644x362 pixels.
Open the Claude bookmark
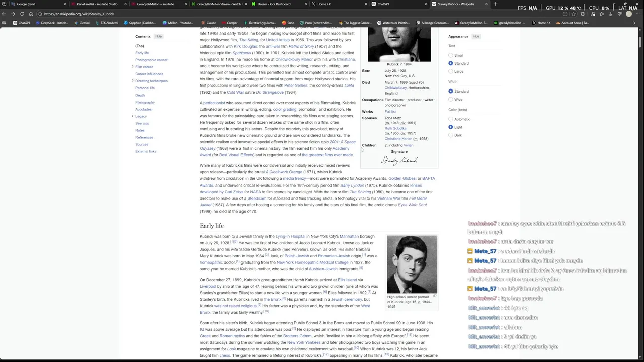point(208,23)
